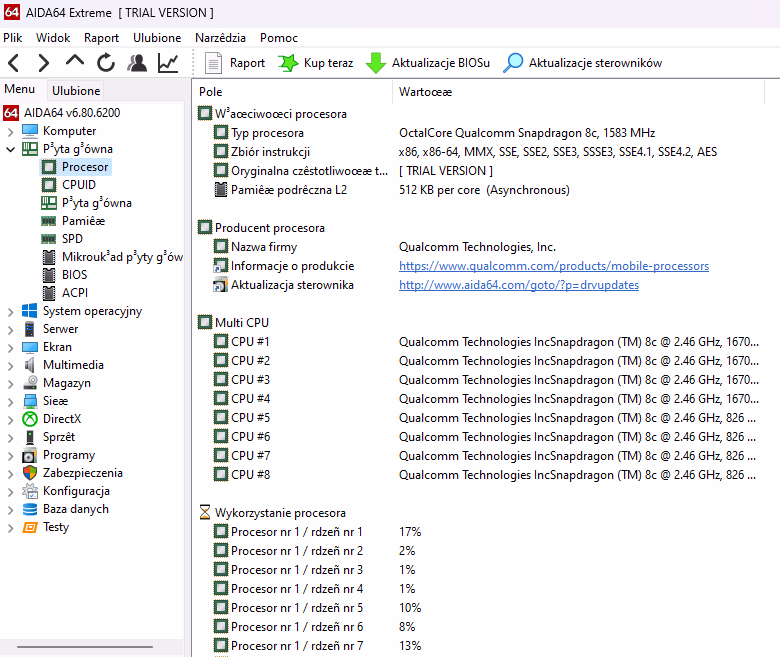Select the CPU #1 list row
The image size is (780, 657).
250,342
